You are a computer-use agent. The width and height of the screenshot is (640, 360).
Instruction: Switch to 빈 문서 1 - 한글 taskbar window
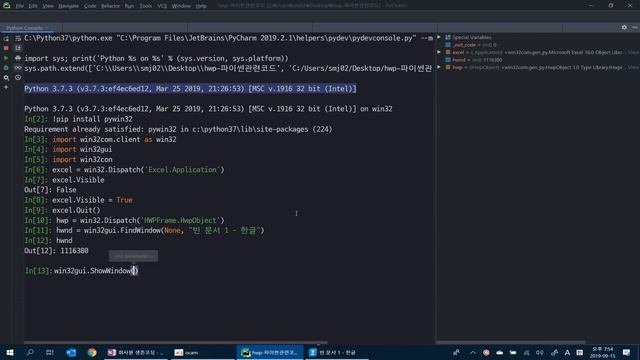coord(336,352)
